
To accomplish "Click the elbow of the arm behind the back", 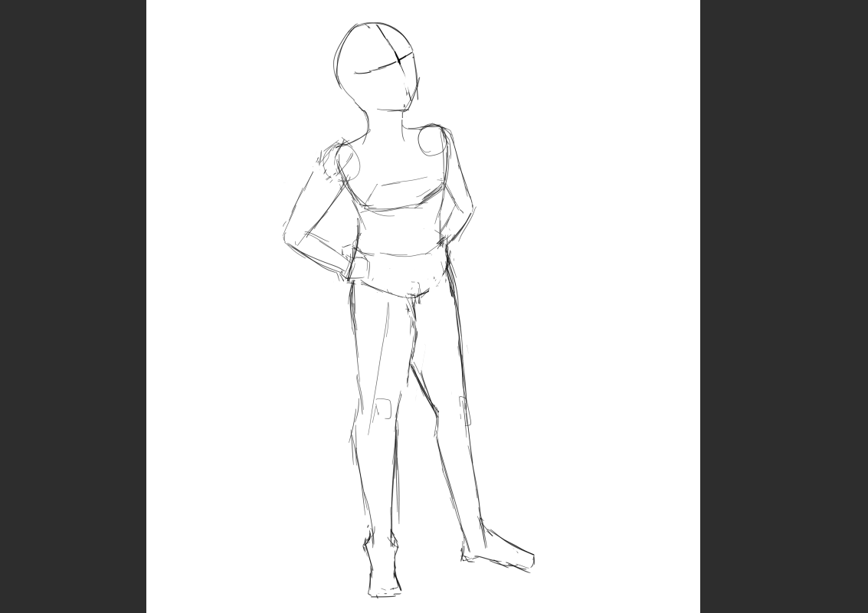I will [470, 211].
